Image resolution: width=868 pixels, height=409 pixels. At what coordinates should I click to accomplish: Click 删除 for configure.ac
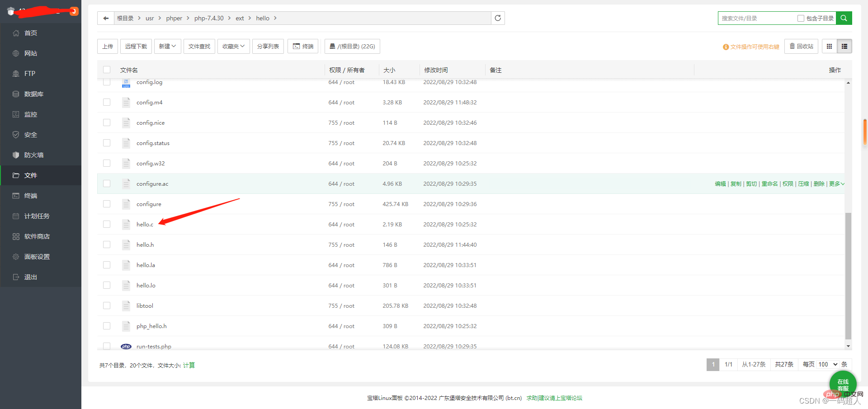[x=819, y=183]
